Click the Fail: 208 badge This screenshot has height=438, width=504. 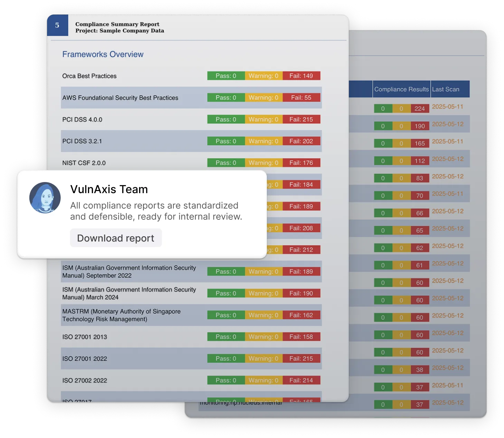point(301,228)
